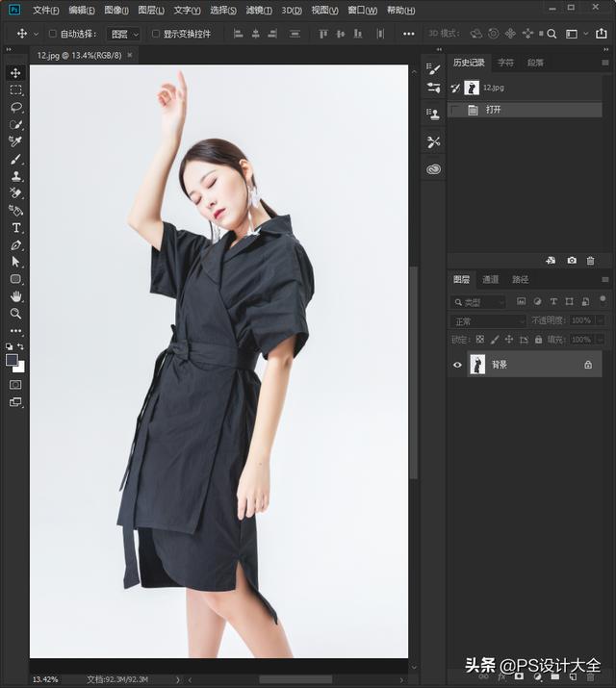The width and height of the screenshot is (616, 688).
Task: Enable 自动选择 auto-select checkbox
Action: click(x=53, y=34)
